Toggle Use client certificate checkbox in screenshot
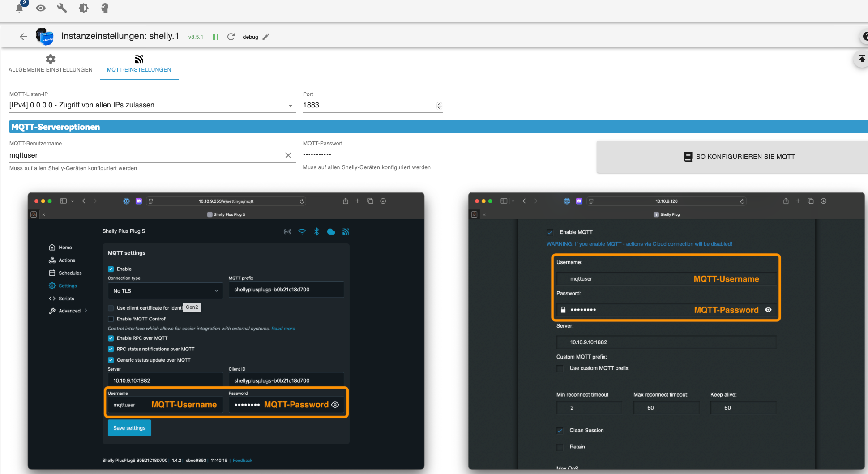 pos(111,308)
